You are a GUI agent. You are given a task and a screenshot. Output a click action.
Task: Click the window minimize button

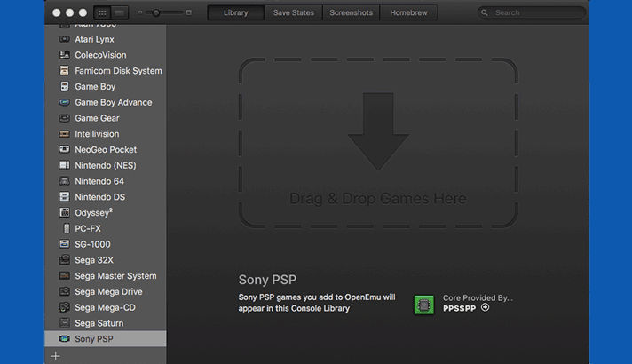coord(70,12)
